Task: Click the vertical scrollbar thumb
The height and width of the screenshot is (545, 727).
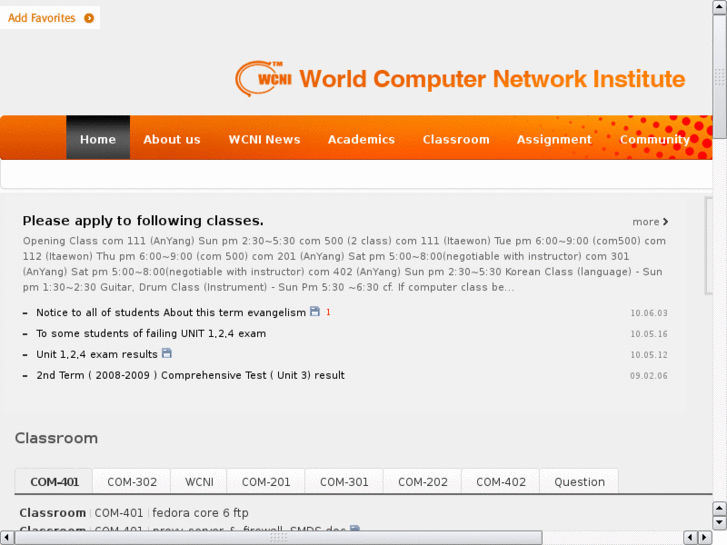Action: [x=719, y=77]
